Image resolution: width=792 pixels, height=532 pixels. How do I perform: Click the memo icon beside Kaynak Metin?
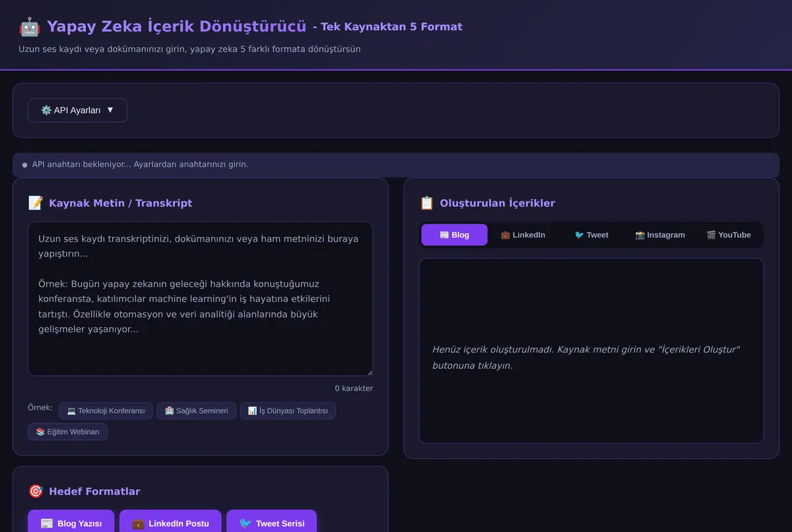36,203
